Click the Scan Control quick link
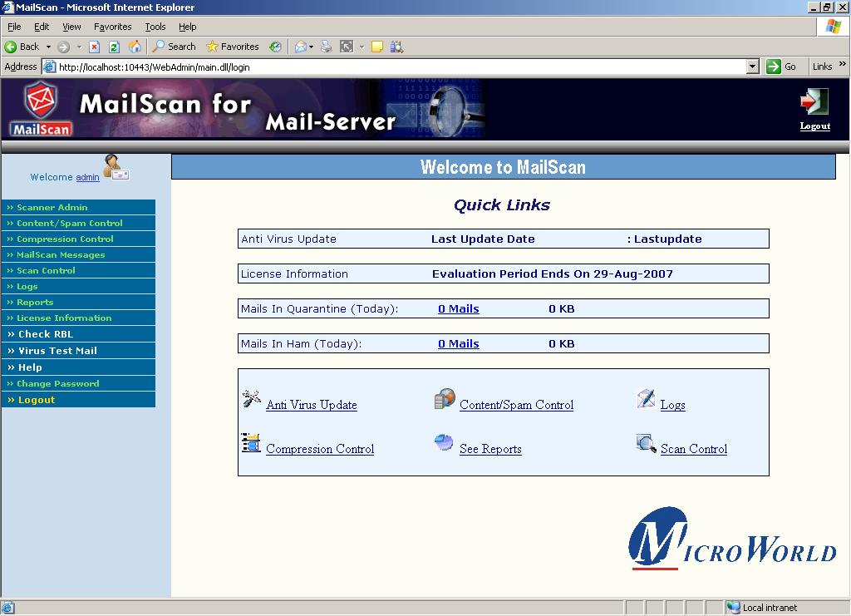The height and width of the screenshot is (616, 851). click(x=694, y=449)
